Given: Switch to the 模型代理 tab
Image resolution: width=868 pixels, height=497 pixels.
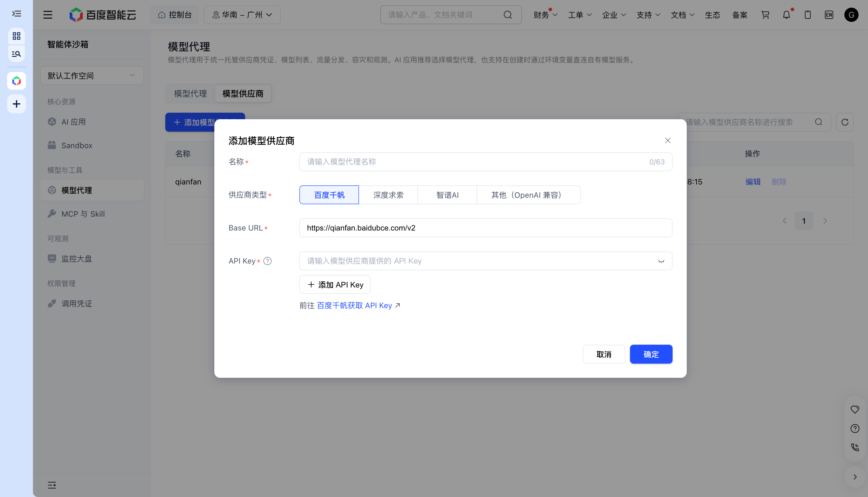Looking at the screenshot, I should click(190, 94).
